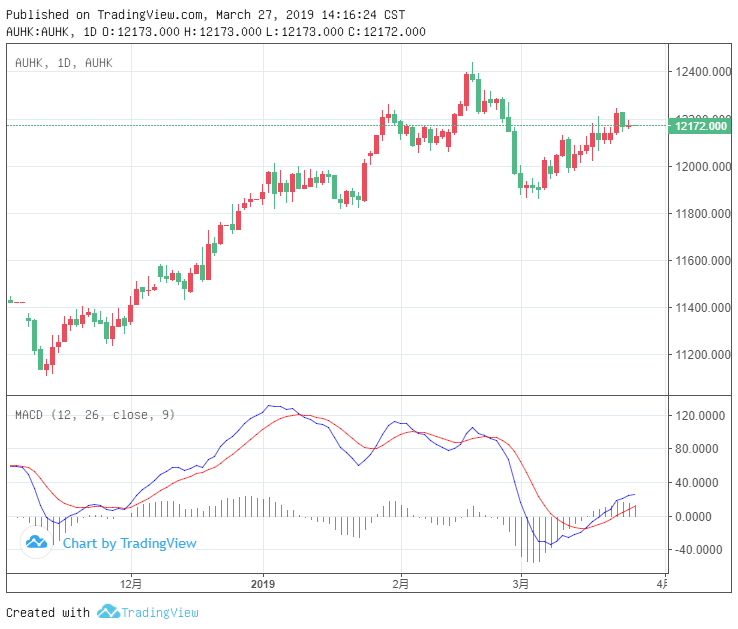
Task: Select the 12月 marker on time axis
Action: pyautogui.click(x=130, y=583)
